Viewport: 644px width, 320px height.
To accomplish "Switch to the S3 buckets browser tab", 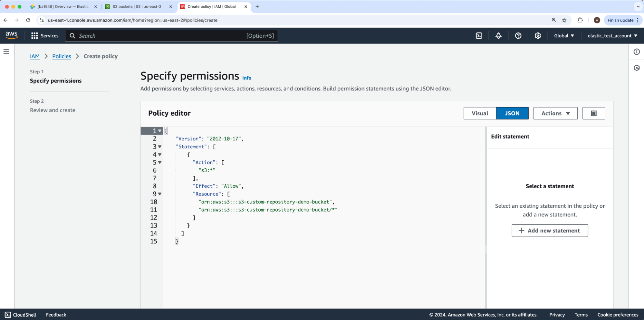I will [137, 6].
